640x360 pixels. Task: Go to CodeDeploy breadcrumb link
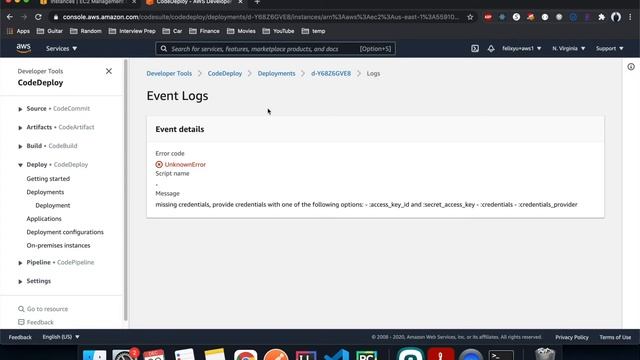[x=224, y=73]
